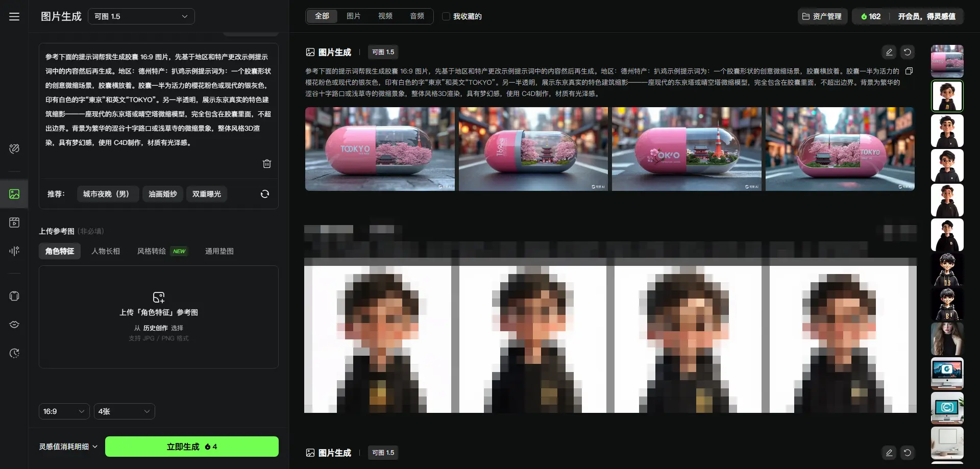The height and width of the screenshot is (469, 980).
Task: Click the pen-in-circle sidebar icon
Action: (14, 149)
